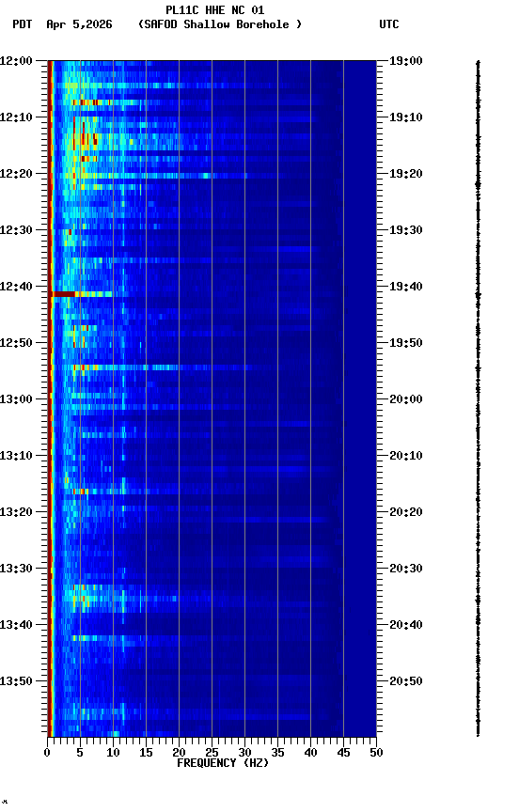Click the 5 Hz frequency tick label
The height and width of the screenshot is (812, 519).
(80, 753)
